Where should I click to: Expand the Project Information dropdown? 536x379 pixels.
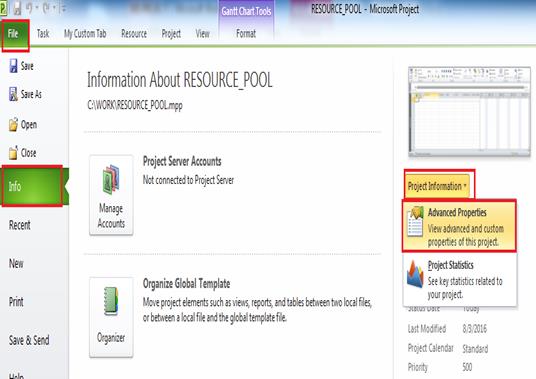tap(437, 186)
